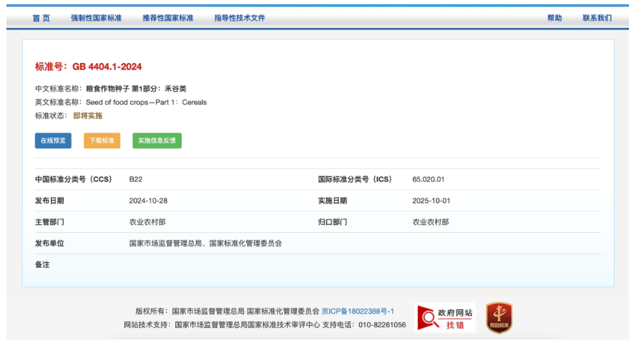644x351 pixels.
Task: Click the 即将实施 status text
Action: point(87,115)
